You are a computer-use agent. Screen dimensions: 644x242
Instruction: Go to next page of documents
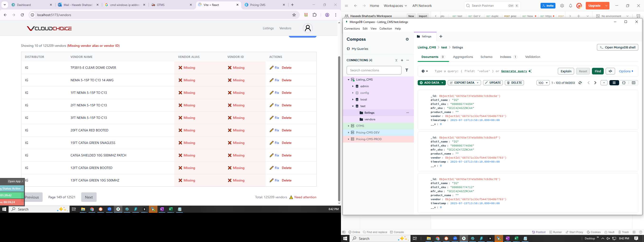click(595, 83)
